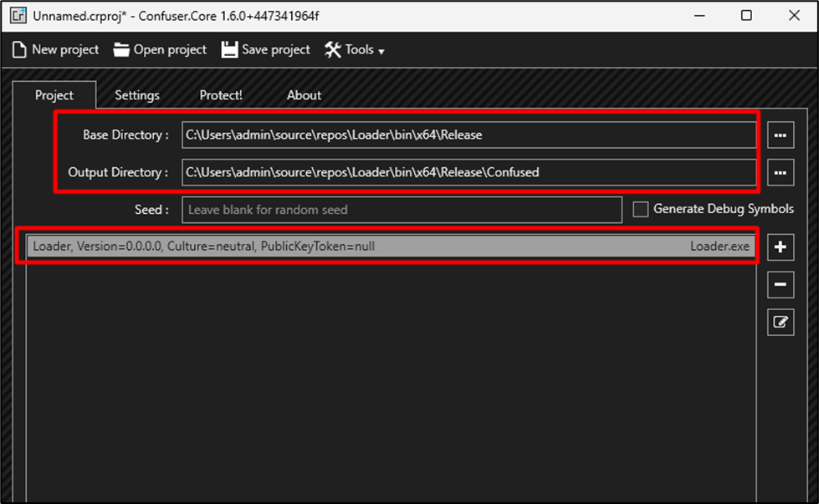Maximize the Confuser.Core window

(x=746, y=16)
